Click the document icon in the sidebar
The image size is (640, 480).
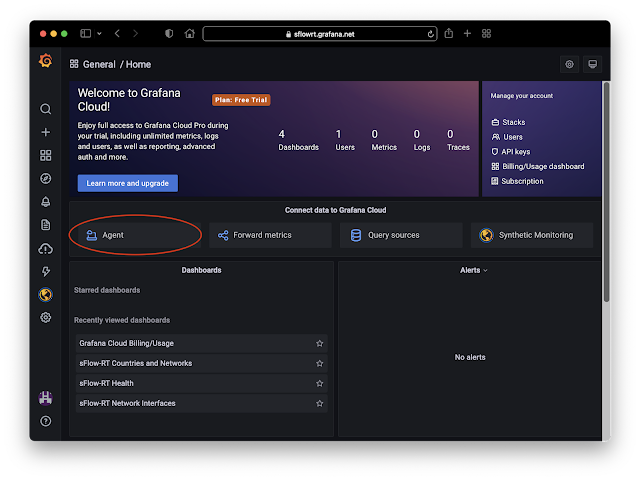coord(46,225)
